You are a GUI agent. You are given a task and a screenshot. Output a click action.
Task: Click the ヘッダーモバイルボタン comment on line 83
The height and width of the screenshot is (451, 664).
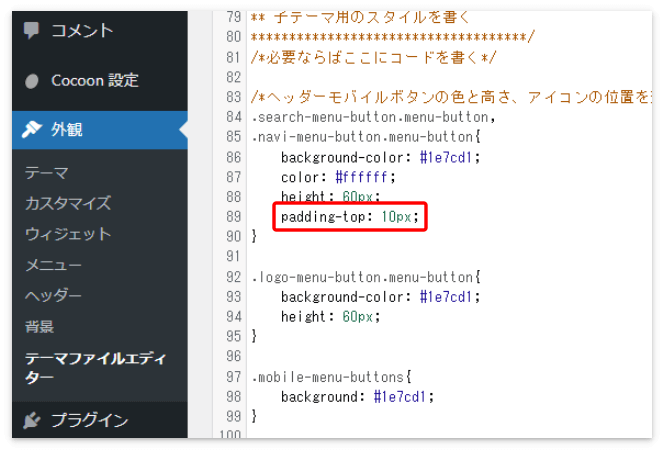click(x=451, y=97)
